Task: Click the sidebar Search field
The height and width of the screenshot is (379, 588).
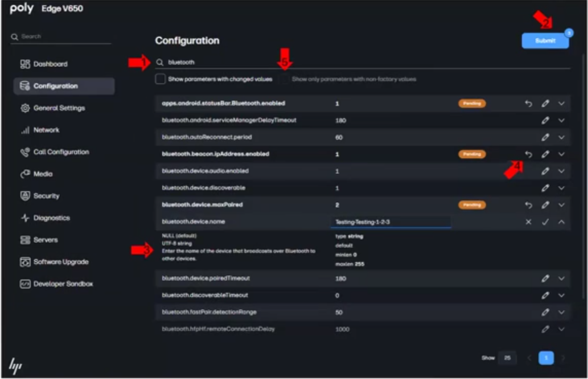Action: click(61, 37)
